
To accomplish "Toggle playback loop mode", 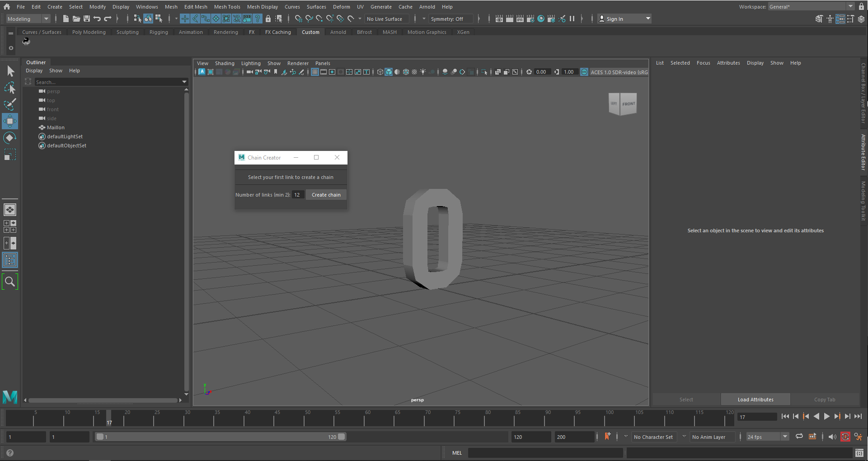I will [x=799, y=437].
